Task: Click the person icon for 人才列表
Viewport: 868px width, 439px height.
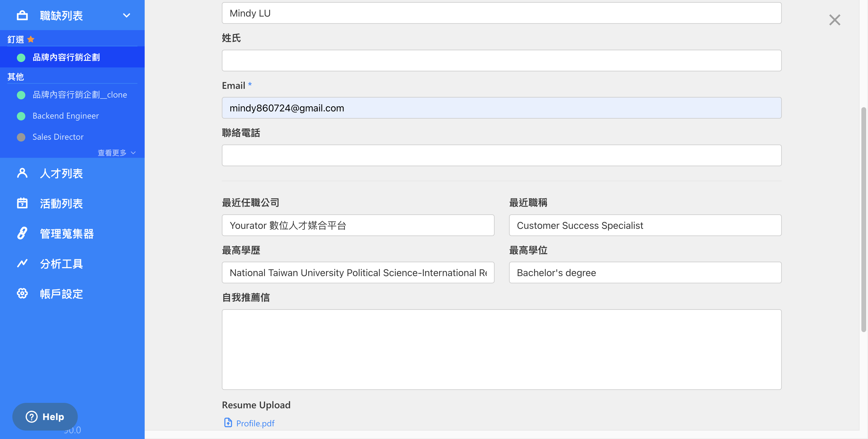Action: point(22,173)
